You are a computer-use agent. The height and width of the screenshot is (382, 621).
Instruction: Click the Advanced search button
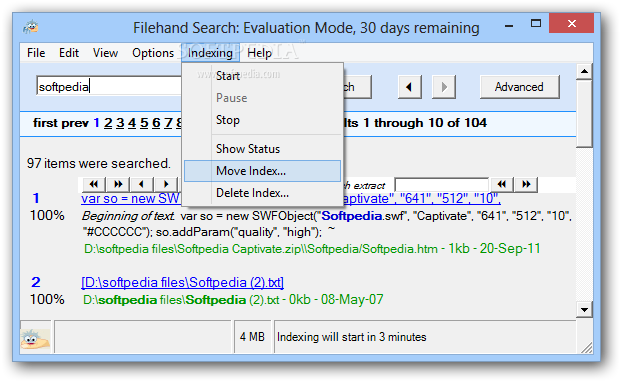point(519,87)
